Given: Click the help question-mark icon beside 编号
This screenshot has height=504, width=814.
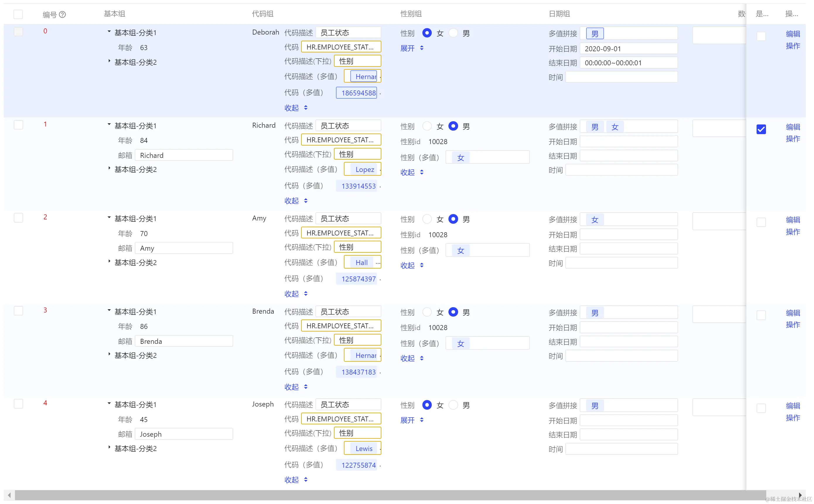Looking at the screenshot, I should [62, 14].
